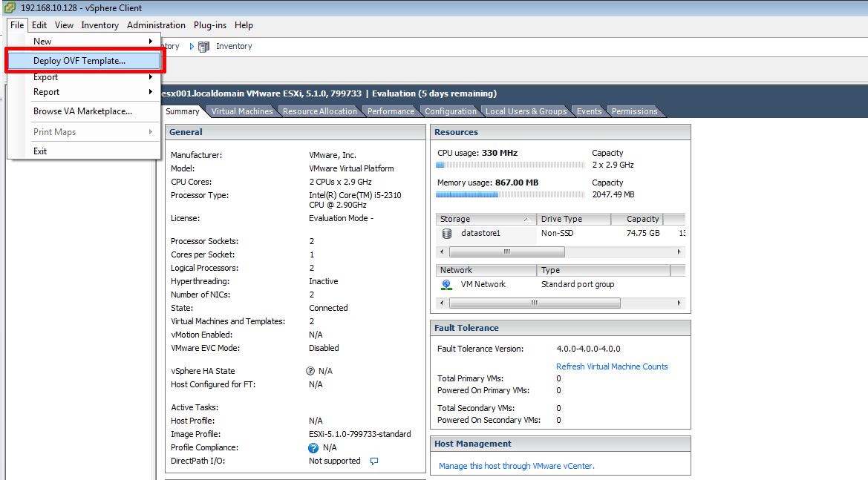Screen dimensions: 868x480
Task: Switch to the Virtual Machines tab
Action: pos(242,112)
